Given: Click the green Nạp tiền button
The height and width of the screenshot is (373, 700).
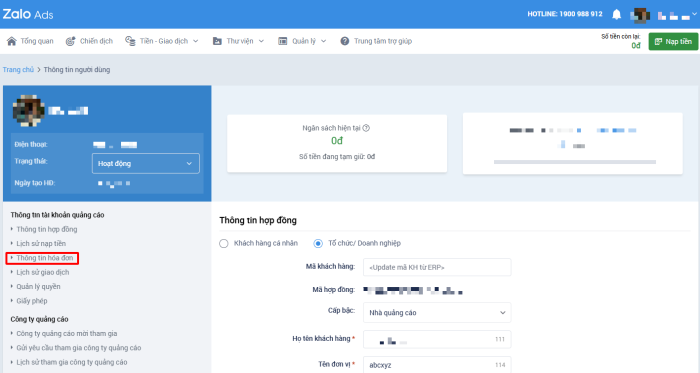Looking at the screenshot, I should tap(673, 41).
